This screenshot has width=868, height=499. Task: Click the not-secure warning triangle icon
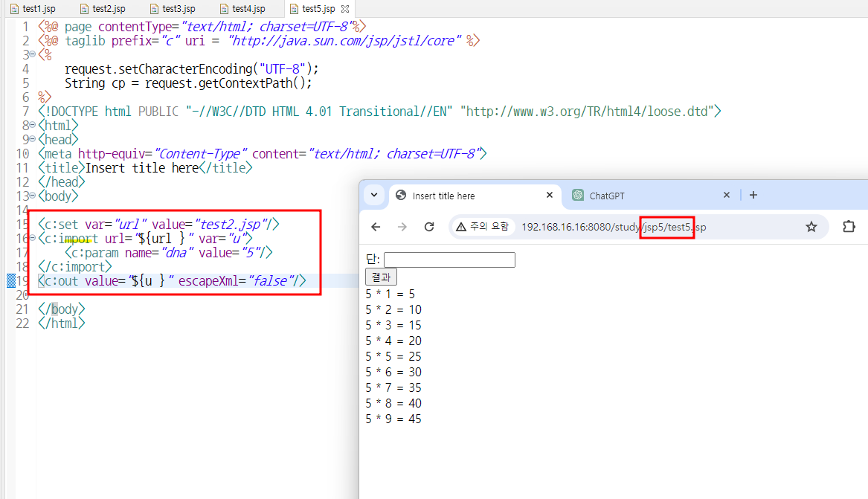coord(460,227)
